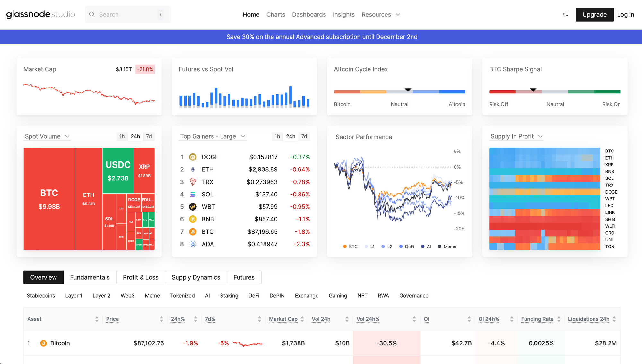Click the WBT coin icon
The width and height of the screenshot is (642, 364).
point(193,207)
